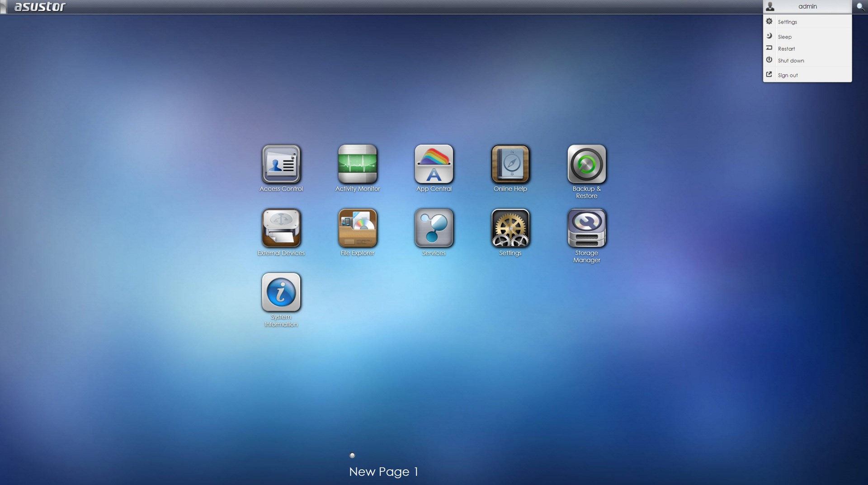Image resolution: width=868 pixels, height=485 pixels.
Task: Click the tab at the top-left corner of the top bar
Action: pyautogui.click(x=3, y=7)
